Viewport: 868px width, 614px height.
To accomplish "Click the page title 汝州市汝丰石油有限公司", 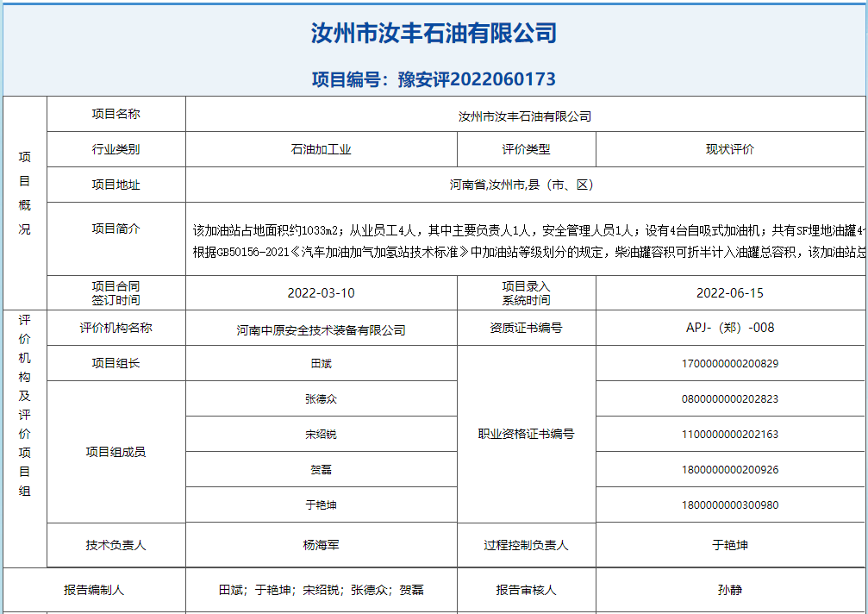I will click(x=434, y=34).
